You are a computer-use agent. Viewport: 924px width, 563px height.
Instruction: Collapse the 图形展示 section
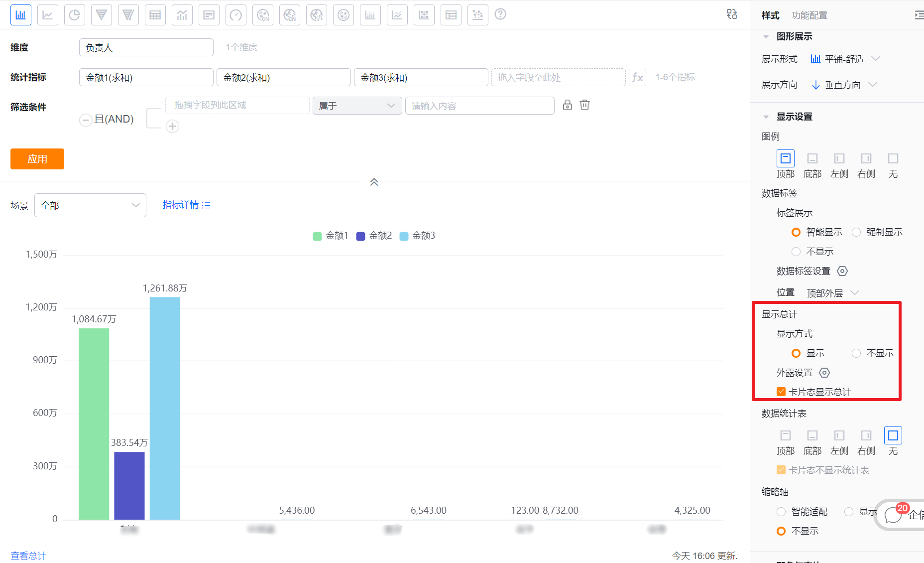(x=766, y=36)
